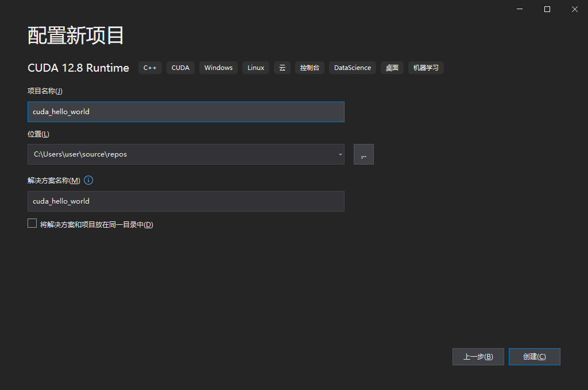This screenshot has width=588, height=390.
Task: Go back with the 上一步(B) button
Action: click(478, 357)
